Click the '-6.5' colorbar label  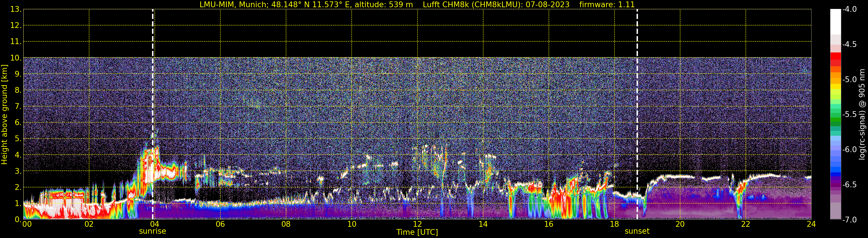click(x=850, y=184)
